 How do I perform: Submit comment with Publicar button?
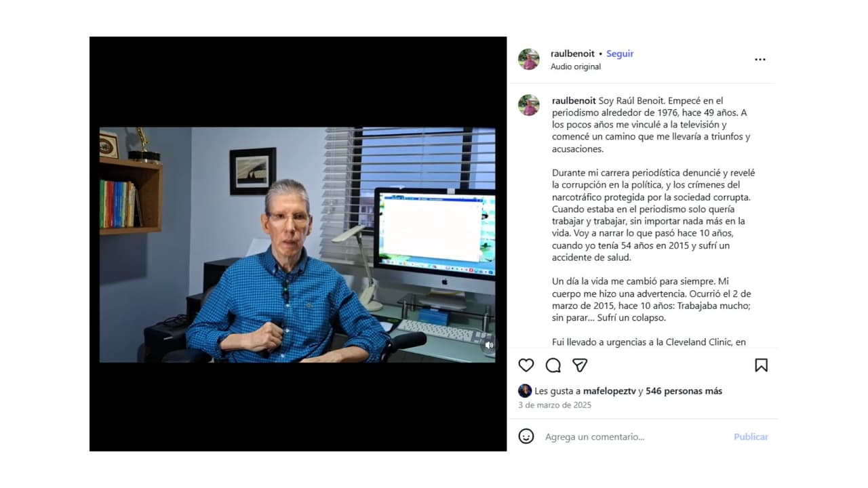[x=751, y=437]
